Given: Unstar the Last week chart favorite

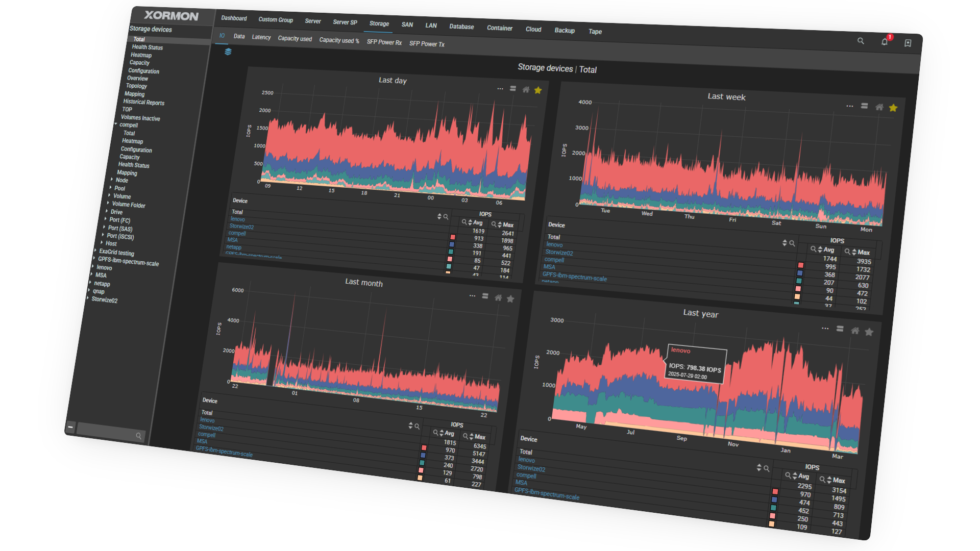Looking at the screenshot, I should tap(893, 108).
